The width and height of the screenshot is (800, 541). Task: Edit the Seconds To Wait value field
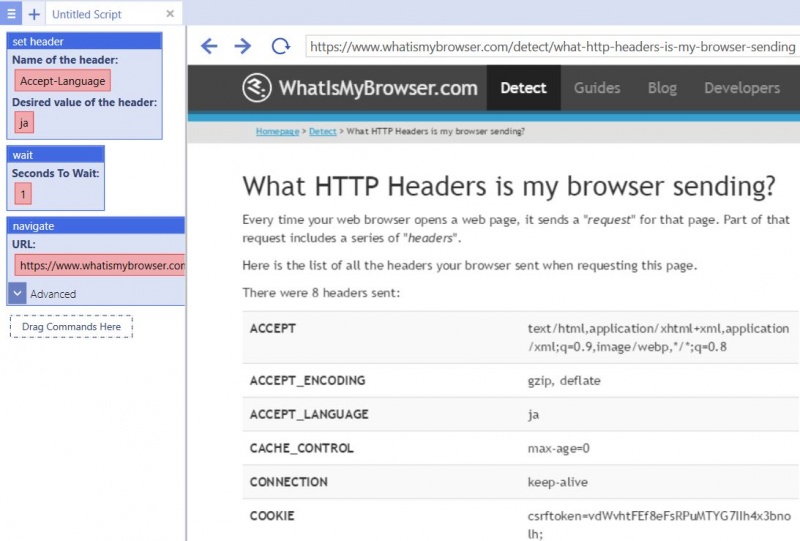click(x=23, y=194)
